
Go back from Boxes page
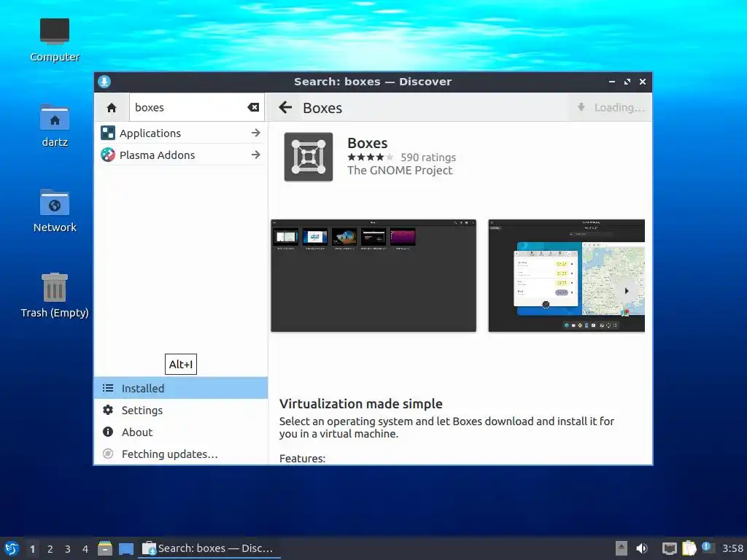click(x=285, y=108)
